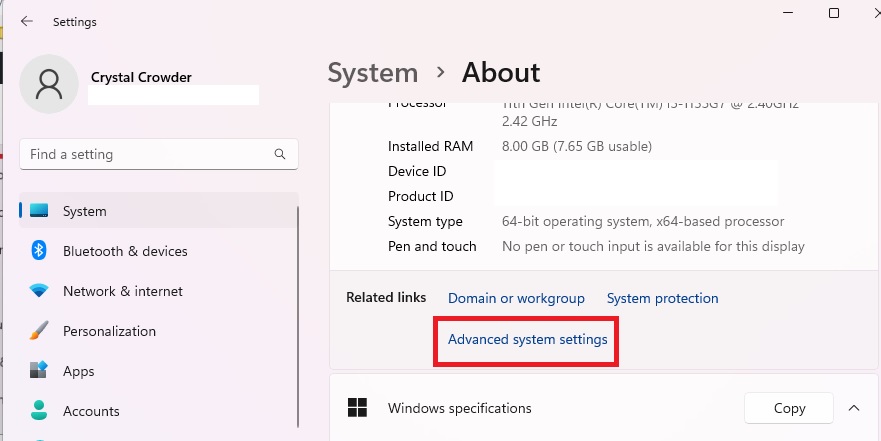Open the Crystal Crowder profile avatar

[x=49, y=84]
